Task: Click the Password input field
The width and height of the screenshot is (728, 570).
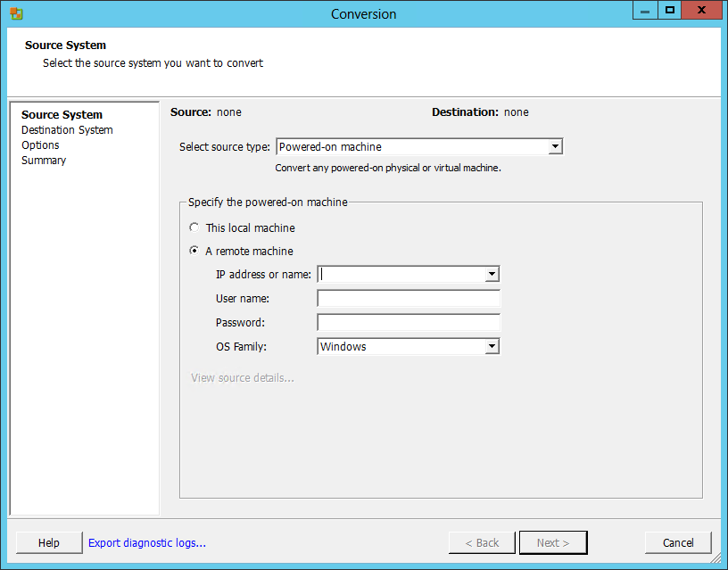Action: pos(409,323)
